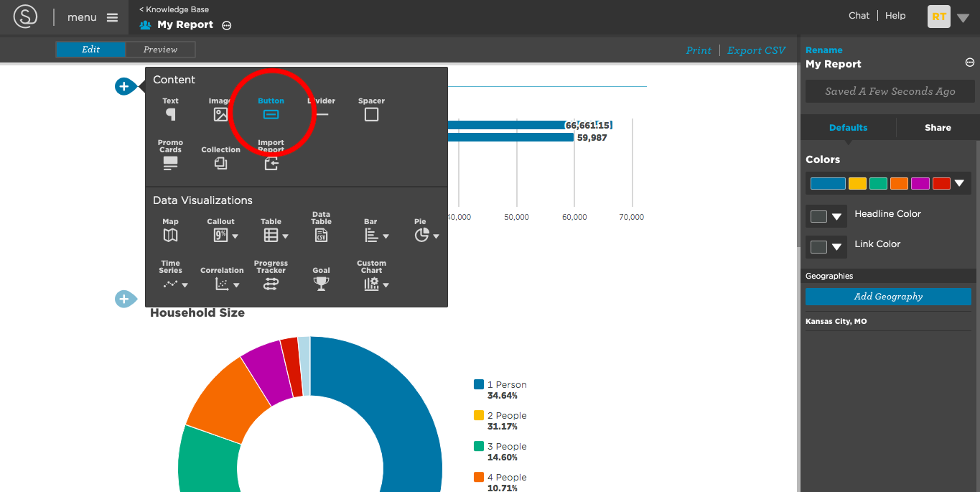Click Export CSV

coord(757,50)
